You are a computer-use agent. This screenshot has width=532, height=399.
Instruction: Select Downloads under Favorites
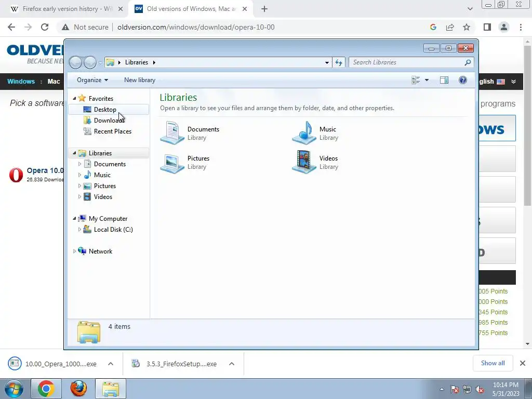[x=109, y=121]
